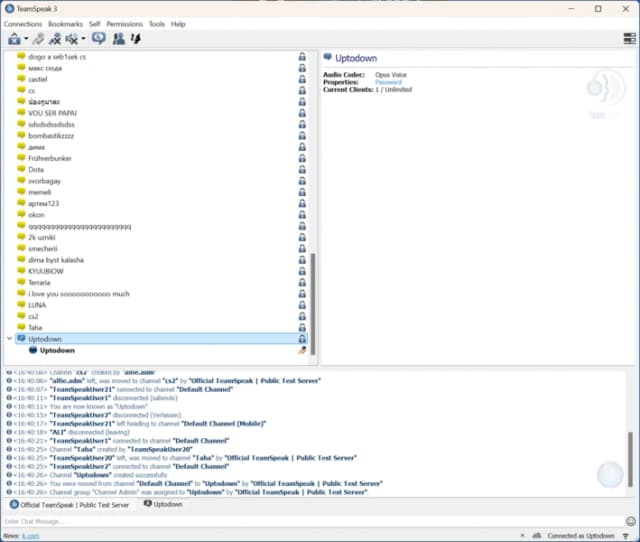Screen dimensions: 640x542
Task: Click lock icon on Dota channel row
Action: click(x=302, y=169)
